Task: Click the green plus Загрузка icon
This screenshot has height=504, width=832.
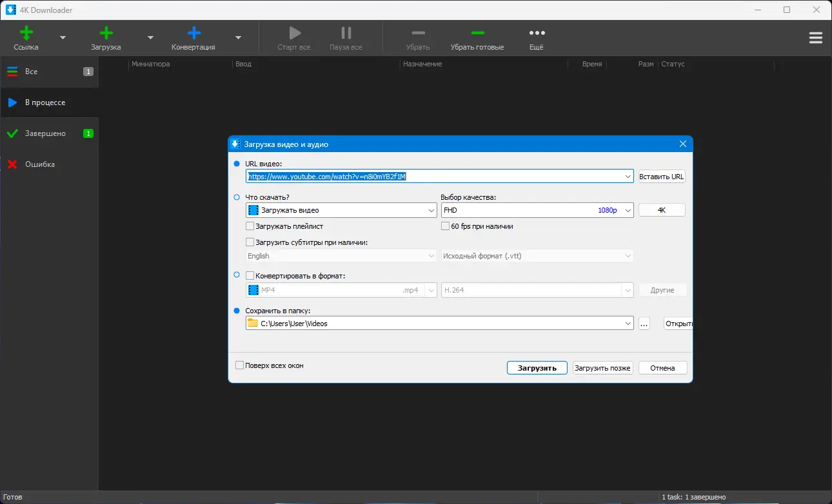Action: click(x=106, y=34)
